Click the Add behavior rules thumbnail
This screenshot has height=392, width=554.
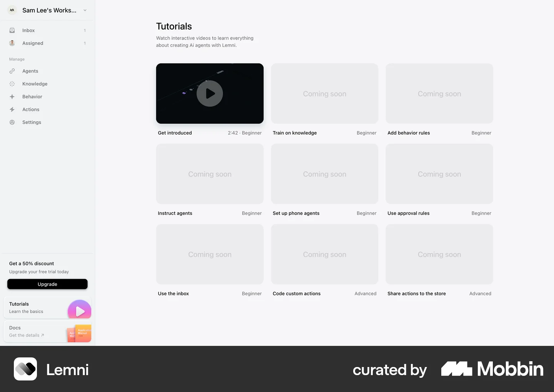tap(439, 93)
